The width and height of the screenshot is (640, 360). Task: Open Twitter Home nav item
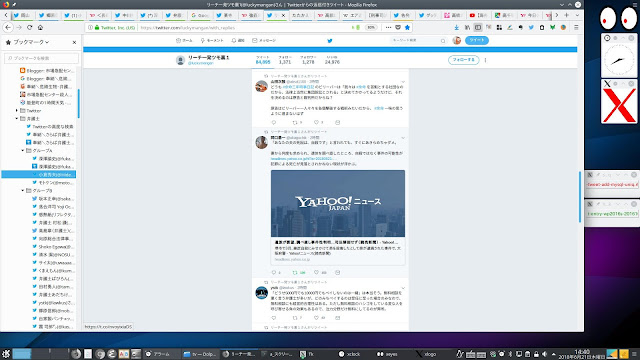point(184,40)
